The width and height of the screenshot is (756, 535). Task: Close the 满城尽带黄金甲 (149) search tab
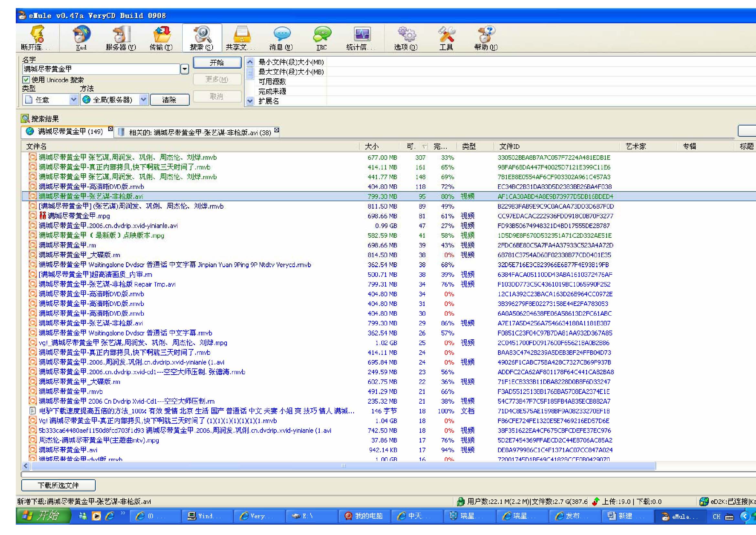click(x=111, y=129)
